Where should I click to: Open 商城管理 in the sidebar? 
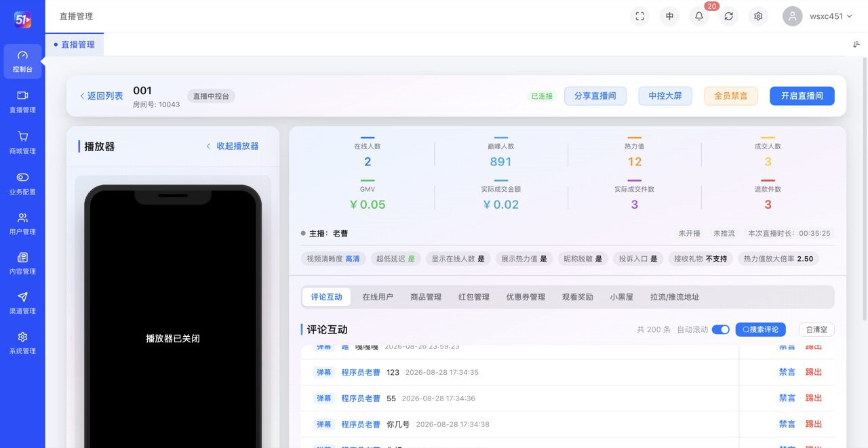coord(22,142)
